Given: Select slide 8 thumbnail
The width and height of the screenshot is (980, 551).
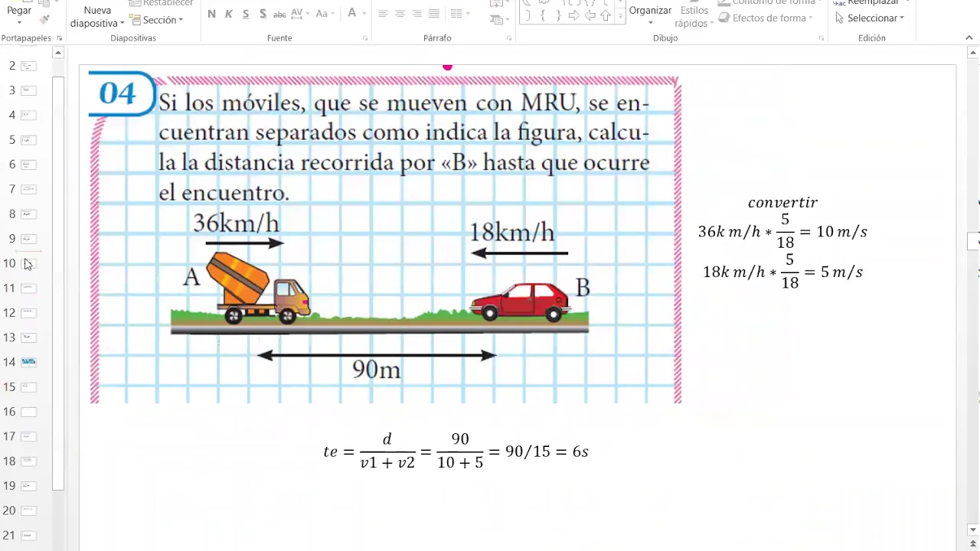Looking at the screenshot, I should pos(29,214).
